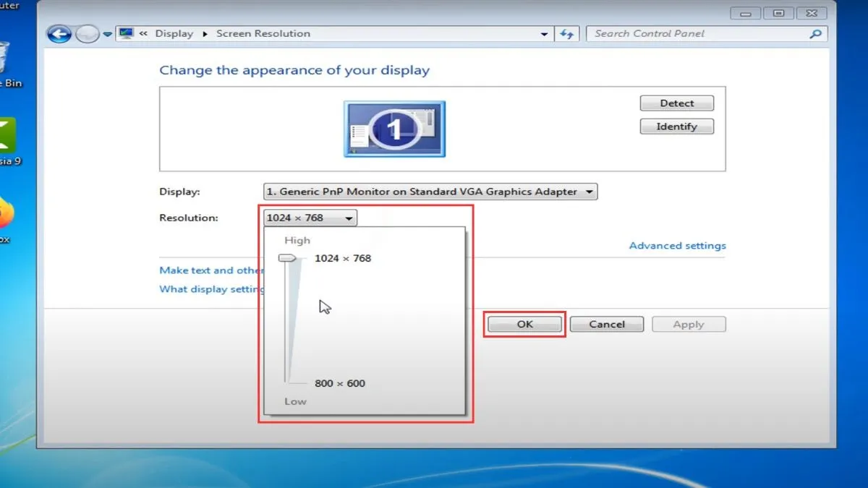This screenshot has height=488, width=868.
Task: Open the recent pages dropdown arrow
Action: pos(108,34)
